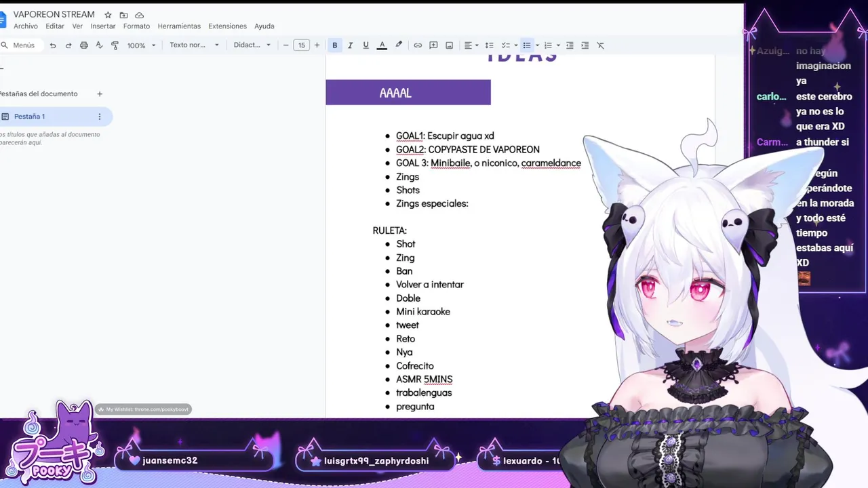Insert a link
The width and height of the screenshot is (868, 488).
(x=418, y=45)
